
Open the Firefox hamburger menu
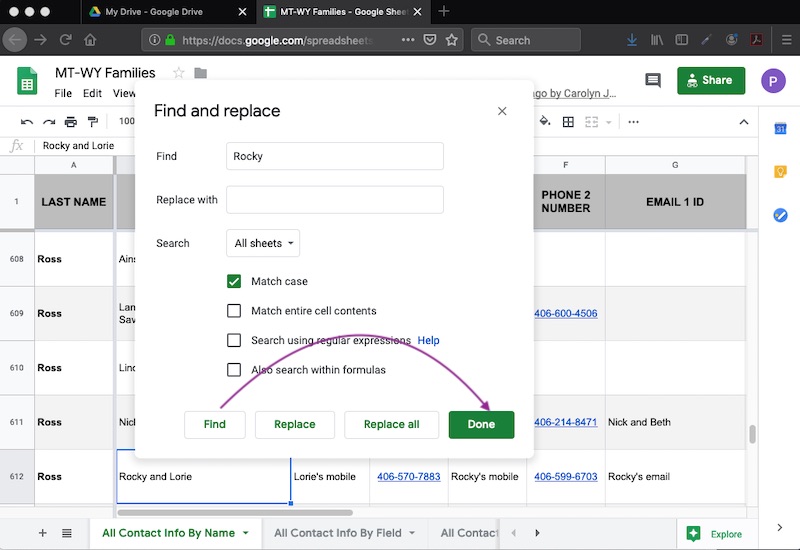coord(786,40)
